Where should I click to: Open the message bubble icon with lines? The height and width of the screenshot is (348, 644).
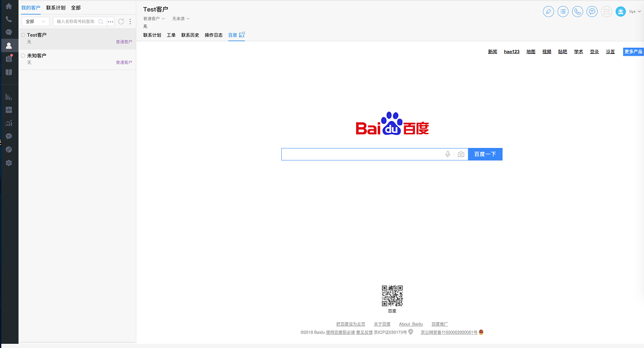[x=8, y=136]
